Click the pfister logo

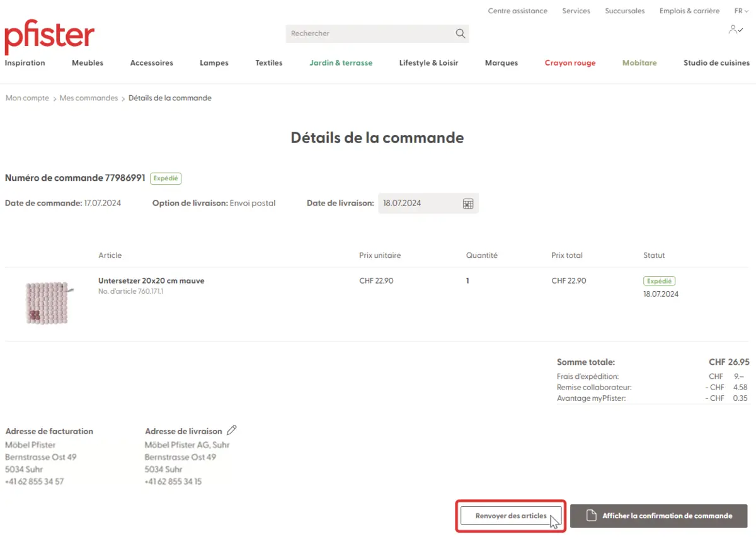(49, 37)
